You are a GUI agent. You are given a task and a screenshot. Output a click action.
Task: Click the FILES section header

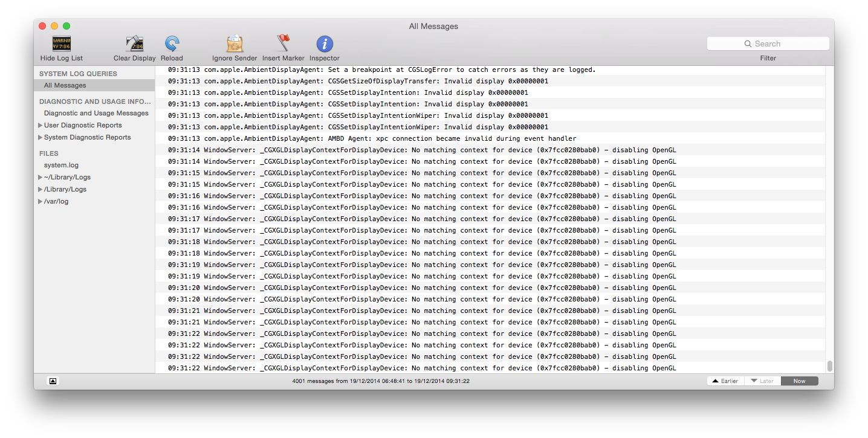tap(49, 153)
